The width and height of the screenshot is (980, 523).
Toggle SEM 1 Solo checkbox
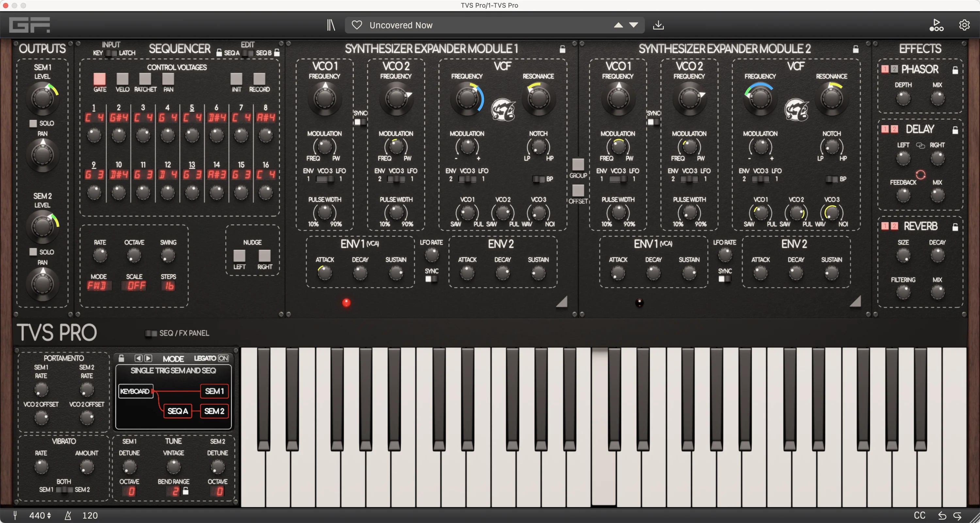(33, 123)
